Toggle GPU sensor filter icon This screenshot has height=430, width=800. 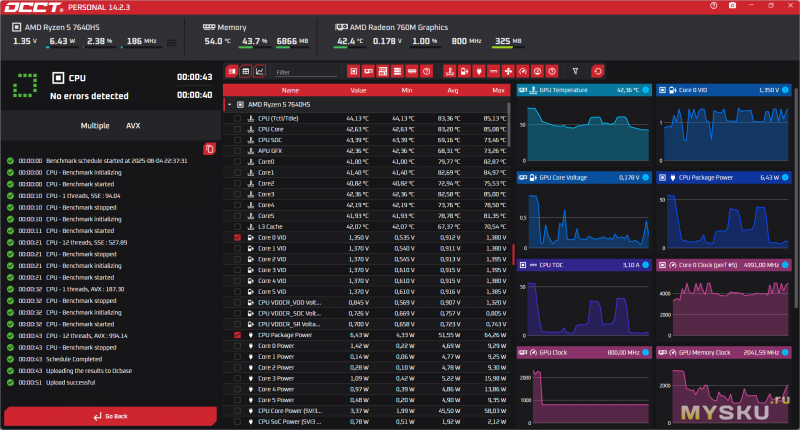368,71
